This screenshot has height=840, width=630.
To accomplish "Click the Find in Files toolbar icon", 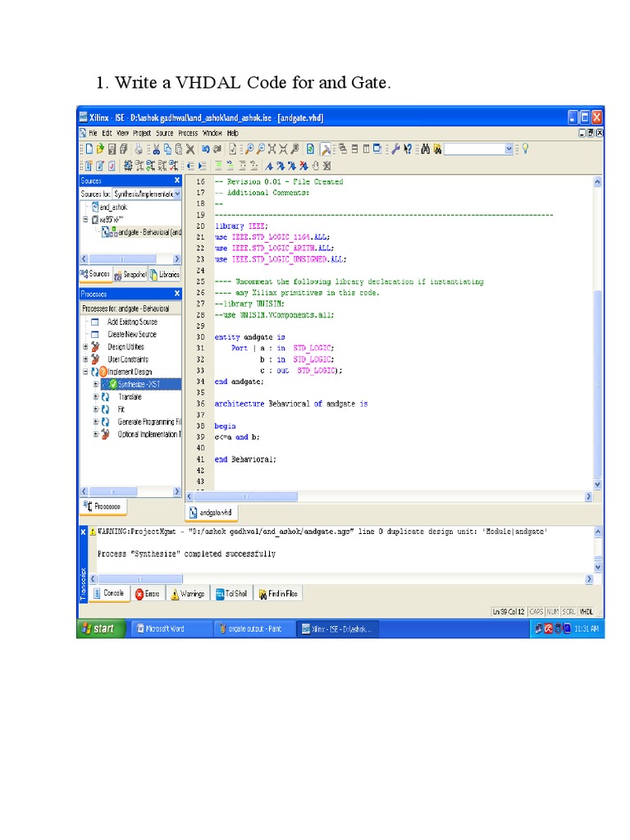I will tap(438, 149).
